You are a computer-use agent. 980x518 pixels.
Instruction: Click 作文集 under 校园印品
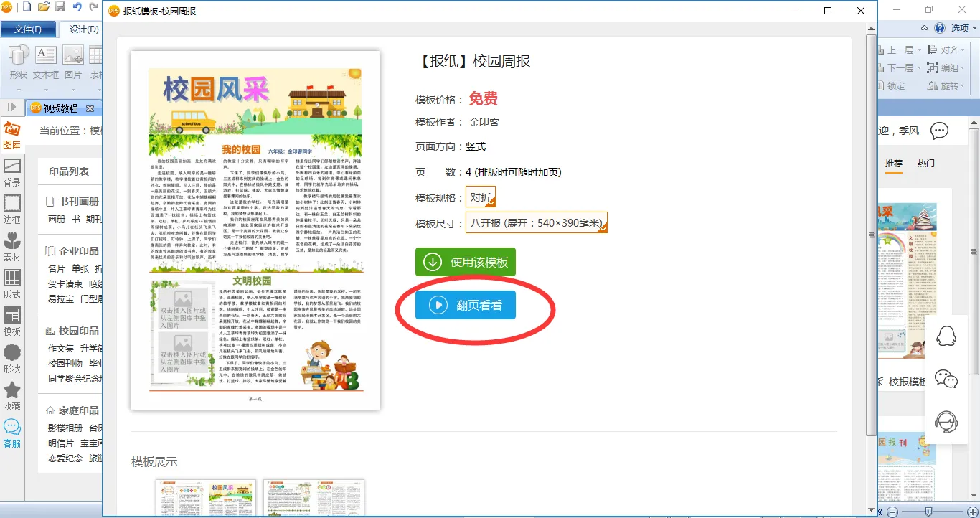click(61, 348)
